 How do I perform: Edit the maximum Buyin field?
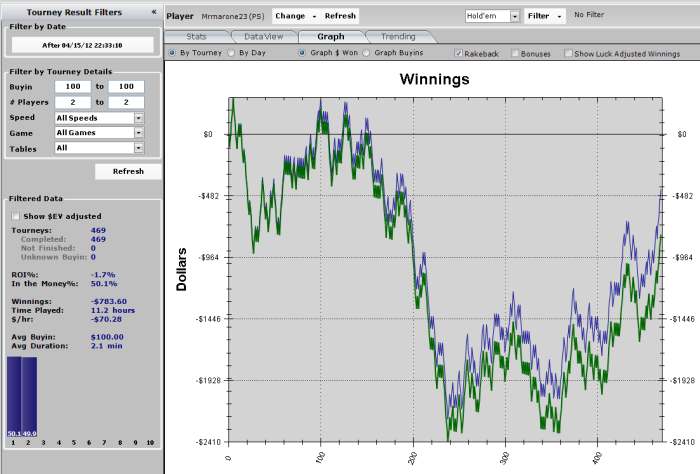(126, 87)
